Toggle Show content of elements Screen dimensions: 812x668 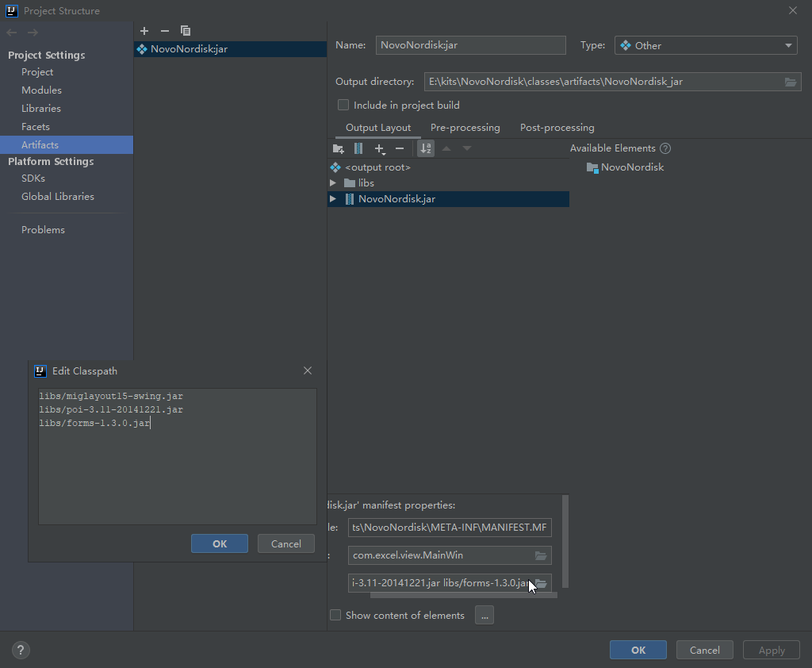tap(335, 615)
